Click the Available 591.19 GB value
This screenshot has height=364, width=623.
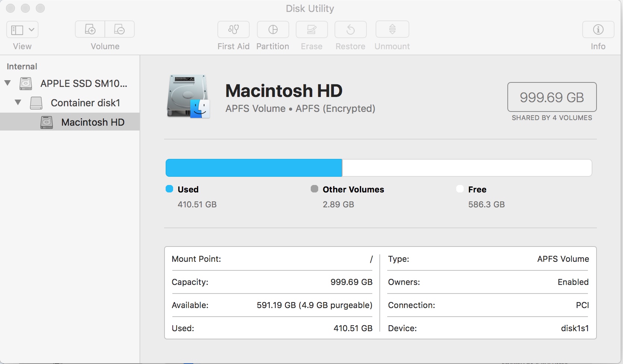[314, 305]
